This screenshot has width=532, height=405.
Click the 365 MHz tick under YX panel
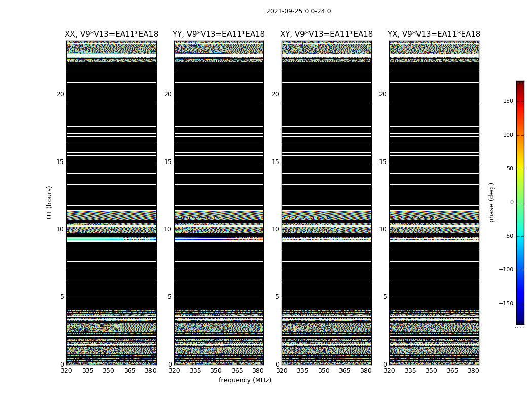452,371
